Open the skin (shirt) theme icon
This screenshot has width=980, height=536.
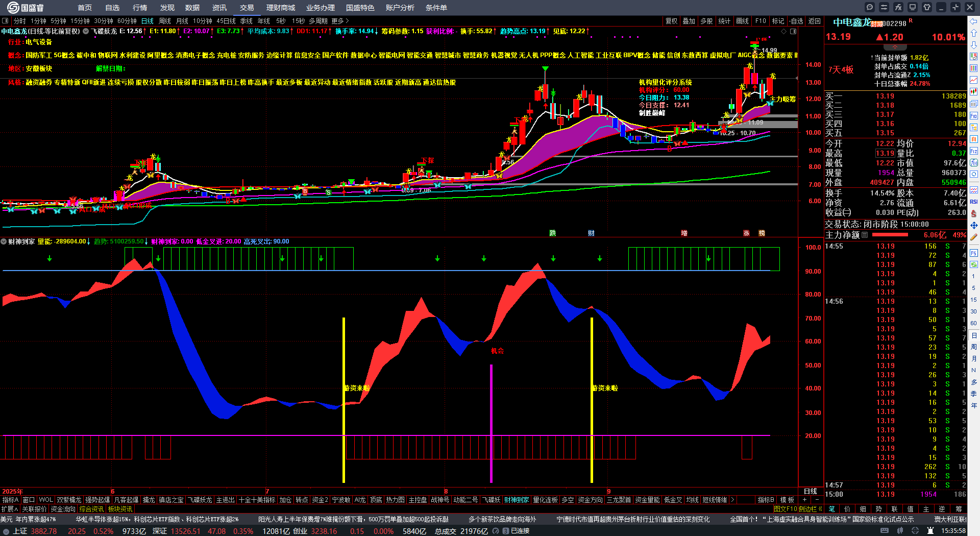pyautogui.click(x=927, y=7)
